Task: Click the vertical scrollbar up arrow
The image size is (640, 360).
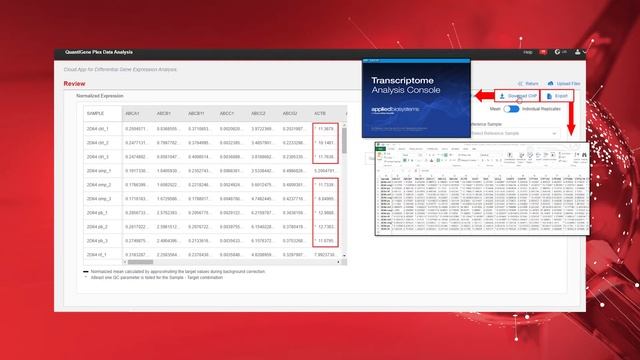Action: click(x=344, y=125)
